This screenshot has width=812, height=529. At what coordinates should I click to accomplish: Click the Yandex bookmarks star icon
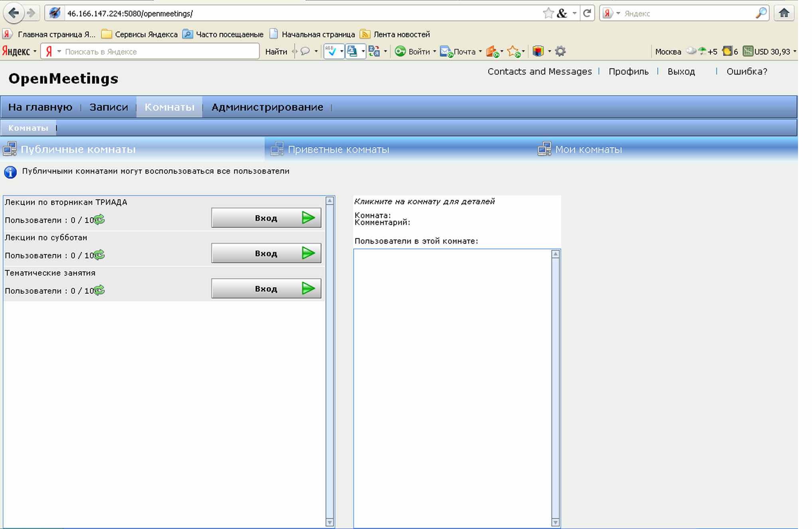point(514,52)
